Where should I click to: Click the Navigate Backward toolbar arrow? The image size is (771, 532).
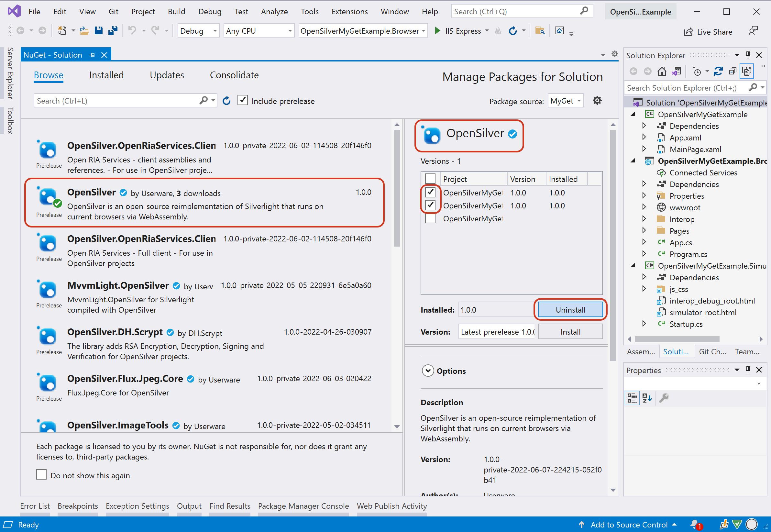(20, 31)
